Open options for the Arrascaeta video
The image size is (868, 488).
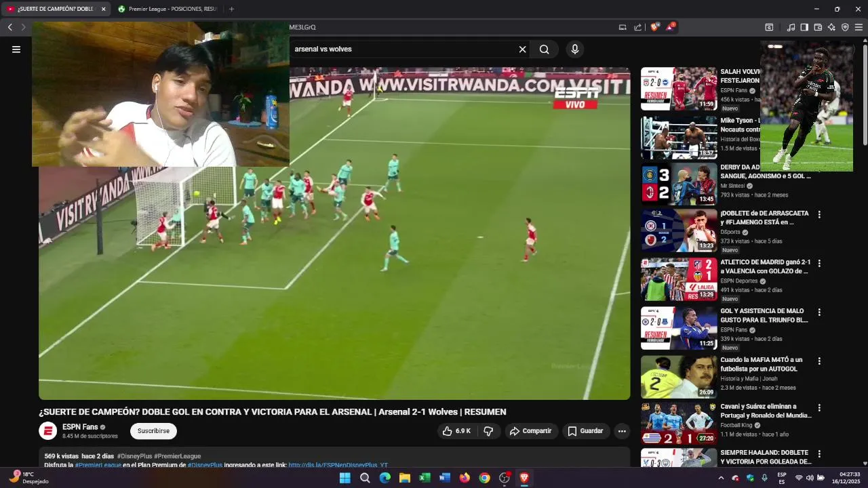point(819,215)
